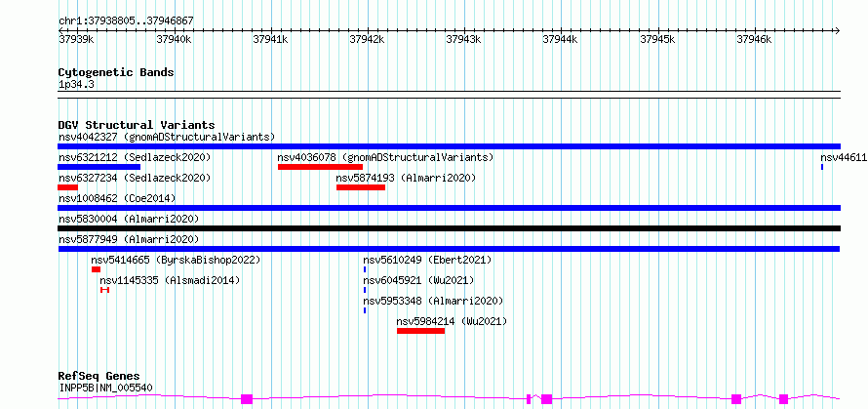Click the blue bar under nsv6321212
868x409 pixels.
(99, 167)
